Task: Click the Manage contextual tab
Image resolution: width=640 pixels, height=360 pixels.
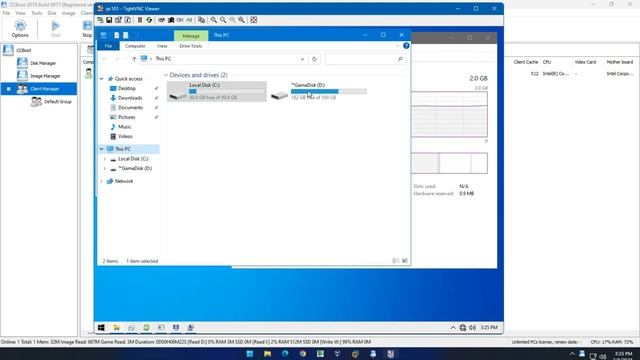Action: tap(191, 36)
